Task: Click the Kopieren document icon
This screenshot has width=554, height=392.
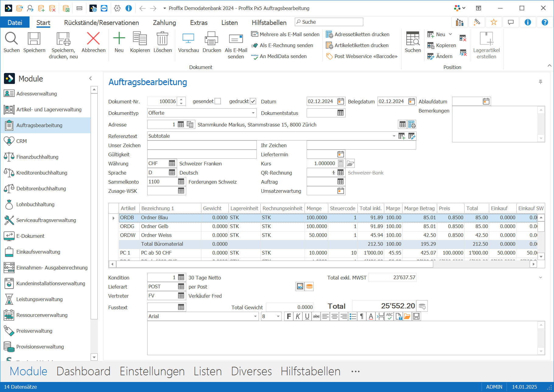Action: pyautogui.click(x=140, y=39)
